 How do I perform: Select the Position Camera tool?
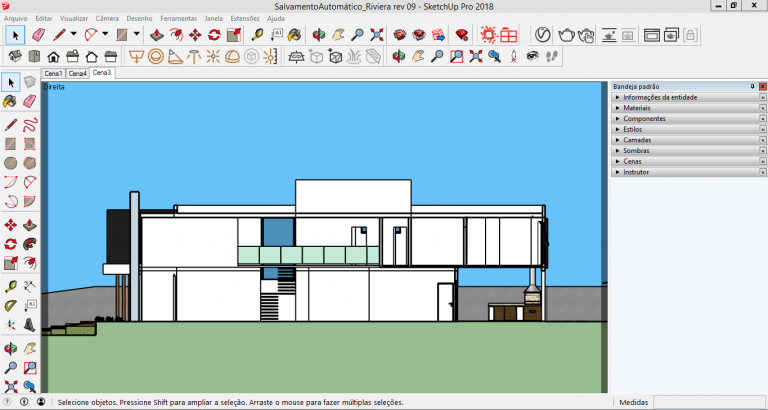click(x=514, y=57)
